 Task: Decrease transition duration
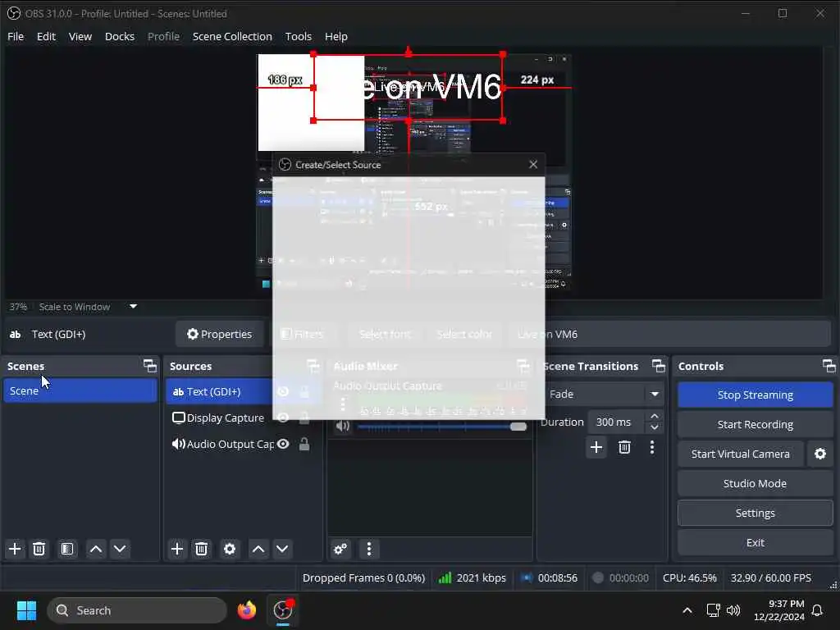(654, 427)
